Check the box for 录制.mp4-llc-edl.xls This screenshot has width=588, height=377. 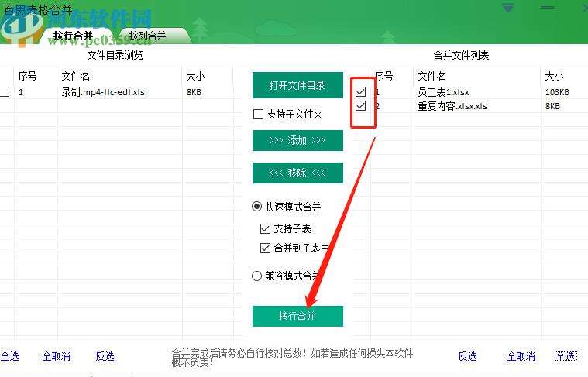point(4,91)
